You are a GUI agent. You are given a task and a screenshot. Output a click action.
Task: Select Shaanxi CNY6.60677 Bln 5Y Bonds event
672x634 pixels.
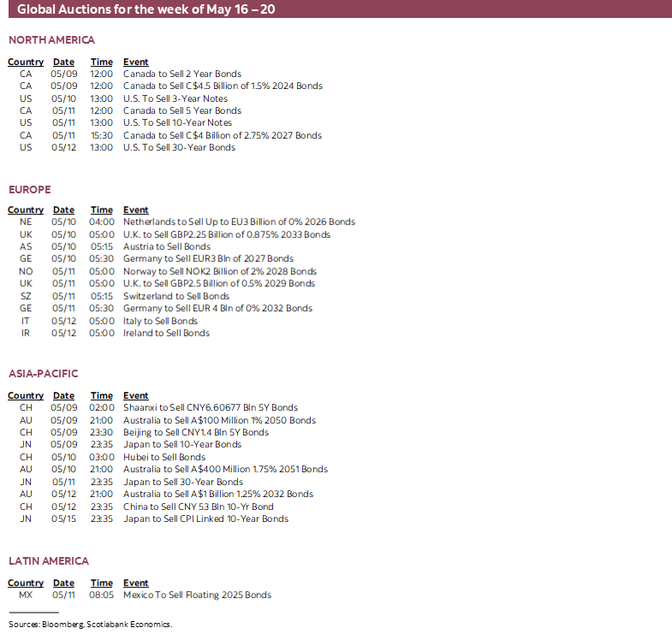pos(211,408)
